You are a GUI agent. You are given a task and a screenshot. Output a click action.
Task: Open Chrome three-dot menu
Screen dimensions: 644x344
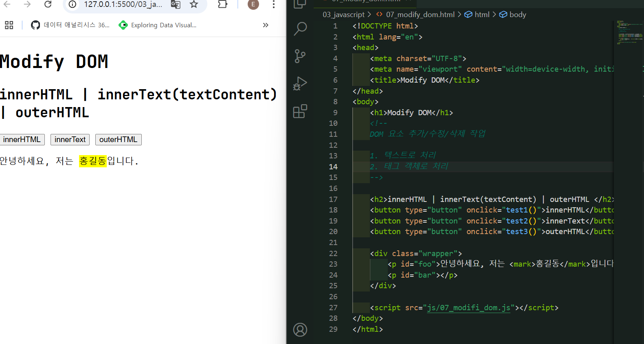pos(274,4)
